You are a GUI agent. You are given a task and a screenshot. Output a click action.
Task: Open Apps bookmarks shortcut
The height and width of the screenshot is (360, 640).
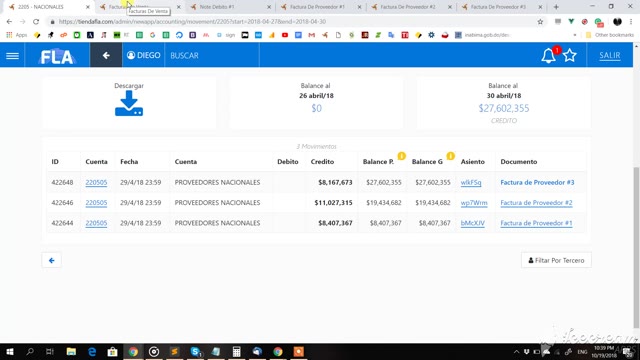(x=16, y=35)
